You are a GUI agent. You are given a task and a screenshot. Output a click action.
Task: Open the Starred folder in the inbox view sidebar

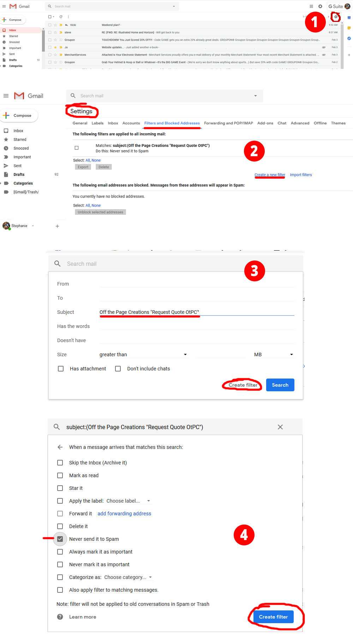[x=13, y=36]
